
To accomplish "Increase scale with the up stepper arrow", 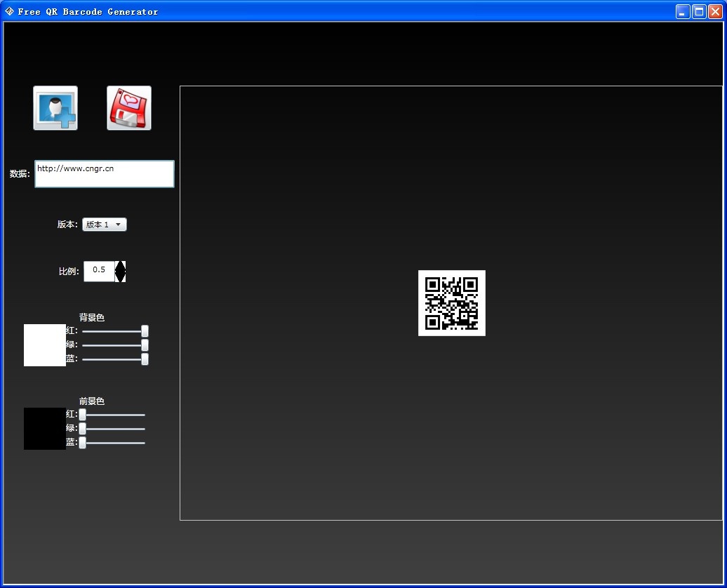I will (x=120, y=266).
